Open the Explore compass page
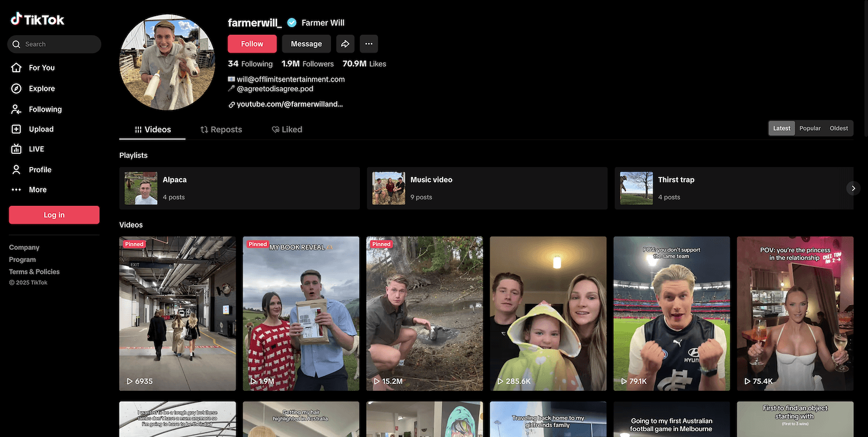This screenshot has width=868, height=437. coord(41,88)
